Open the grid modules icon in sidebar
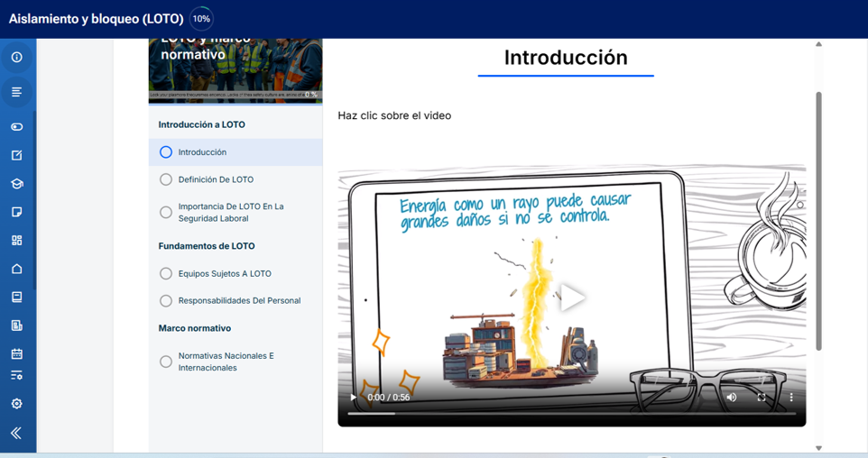This screenshot has width=868, height=458. (16, 241)
